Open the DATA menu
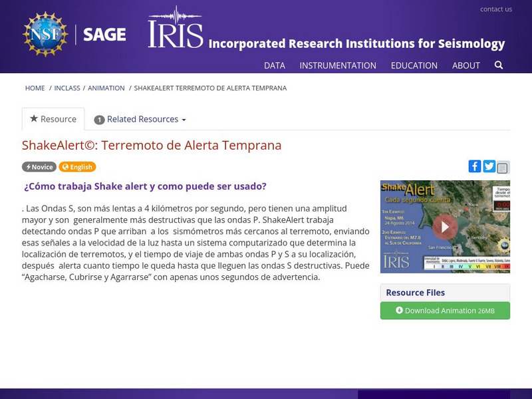Screen dimensions: 532x399 pos(275,65)
